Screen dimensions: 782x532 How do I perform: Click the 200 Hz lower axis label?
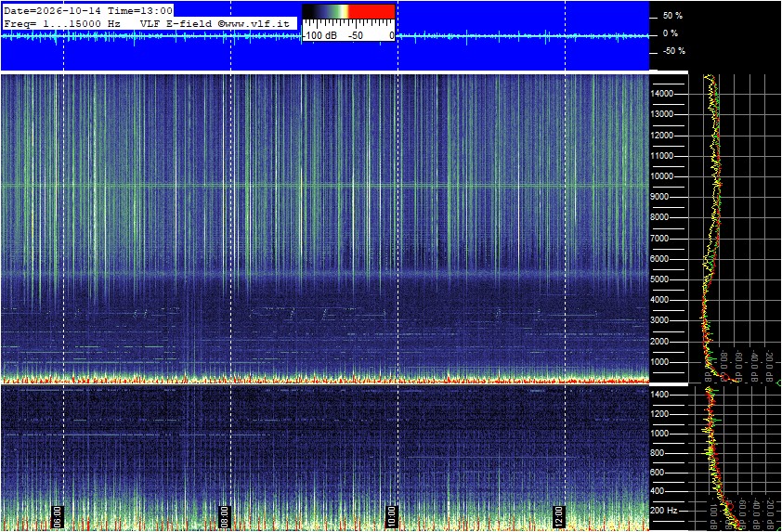coord(664,511)
